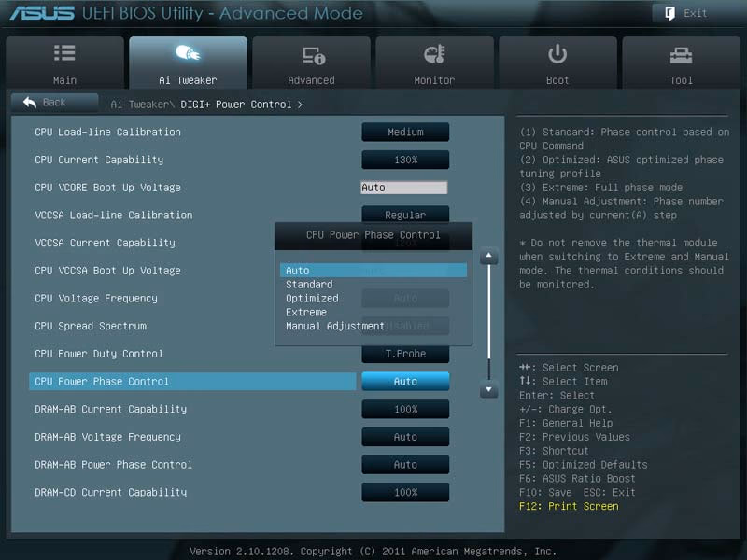Select Manual Adjustment in the popup list
Screen dimensions: 747x560
coord(335,326)
